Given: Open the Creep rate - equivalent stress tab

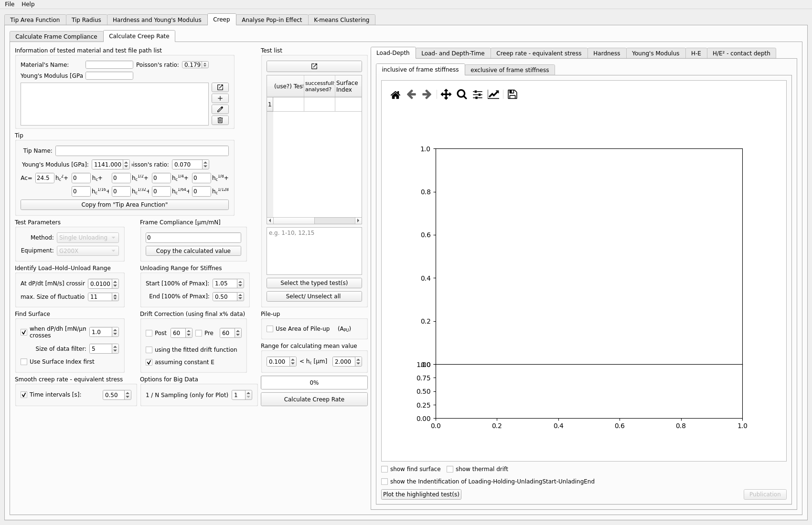Looking at the screenshot, I should [x=538, y=53].
